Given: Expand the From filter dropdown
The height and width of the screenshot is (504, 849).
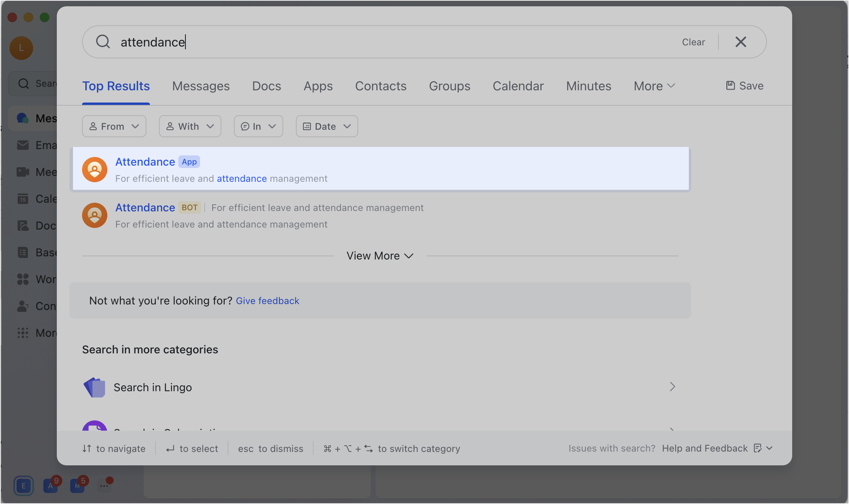Looking at the screenshot, I should 114,126.
